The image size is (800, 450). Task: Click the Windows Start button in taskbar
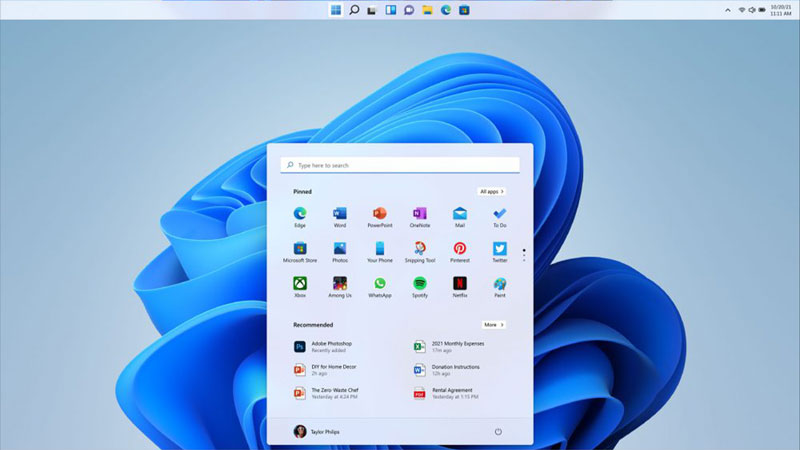336,10
